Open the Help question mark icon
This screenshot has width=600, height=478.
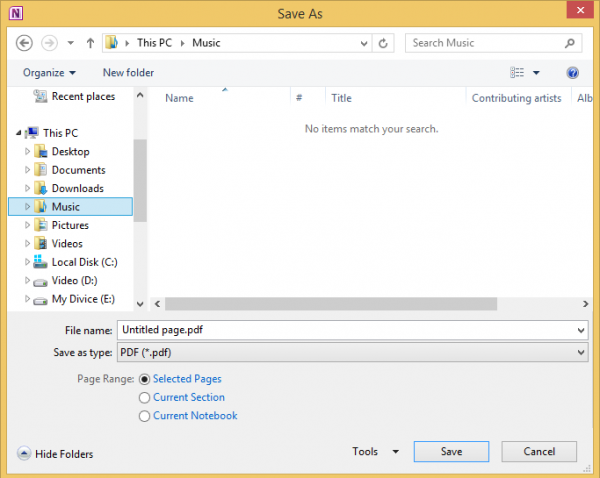coord(573,73)
